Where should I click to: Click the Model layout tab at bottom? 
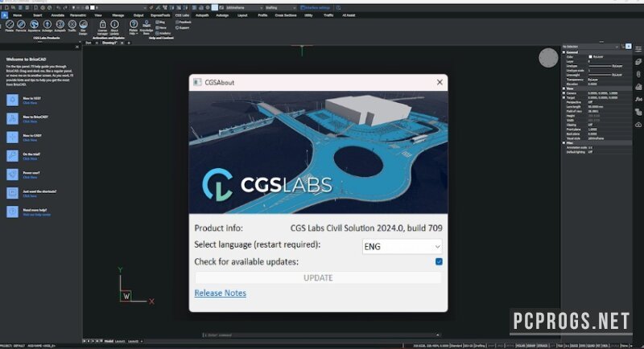[x=109, y=341]
